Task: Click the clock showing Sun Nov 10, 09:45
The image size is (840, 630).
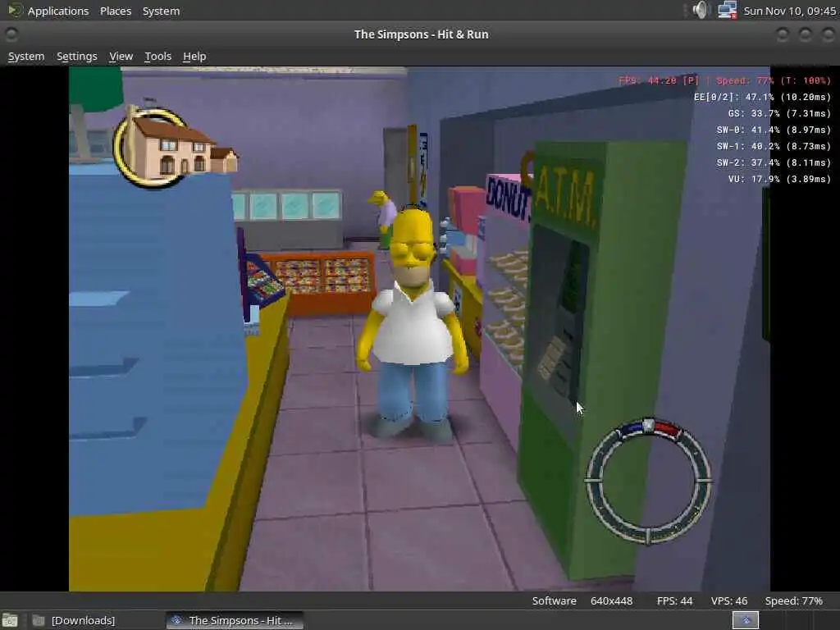Action: pyautogui.click(x=789, y=11)
